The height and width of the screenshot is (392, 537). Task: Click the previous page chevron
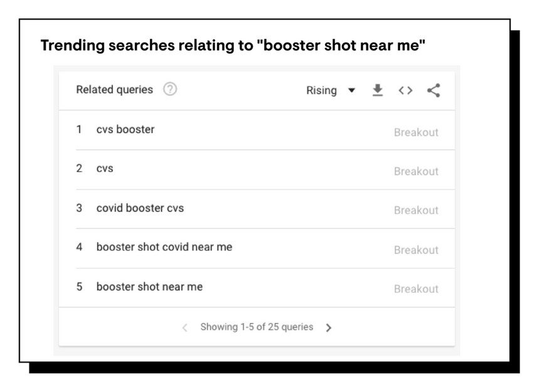[184, 327]
